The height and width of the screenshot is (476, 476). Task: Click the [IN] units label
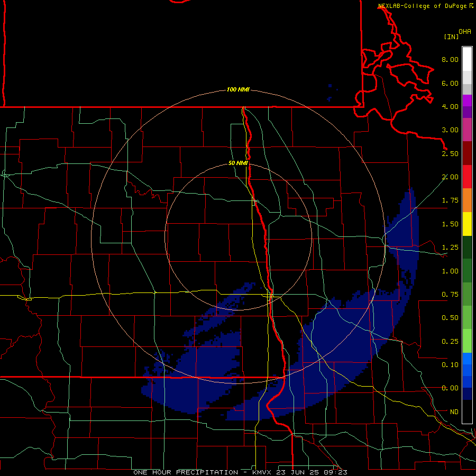coord(451,36)
